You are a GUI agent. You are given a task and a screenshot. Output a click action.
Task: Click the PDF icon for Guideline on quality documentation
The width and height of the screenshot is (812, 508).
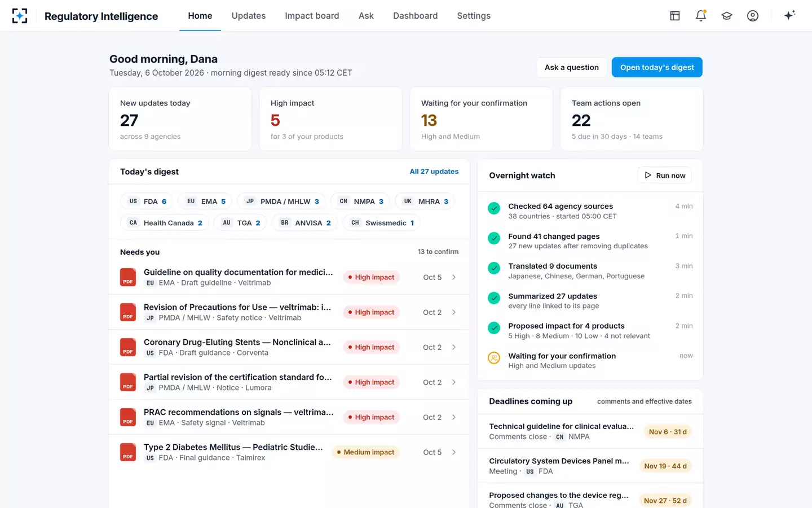[128, 277]
